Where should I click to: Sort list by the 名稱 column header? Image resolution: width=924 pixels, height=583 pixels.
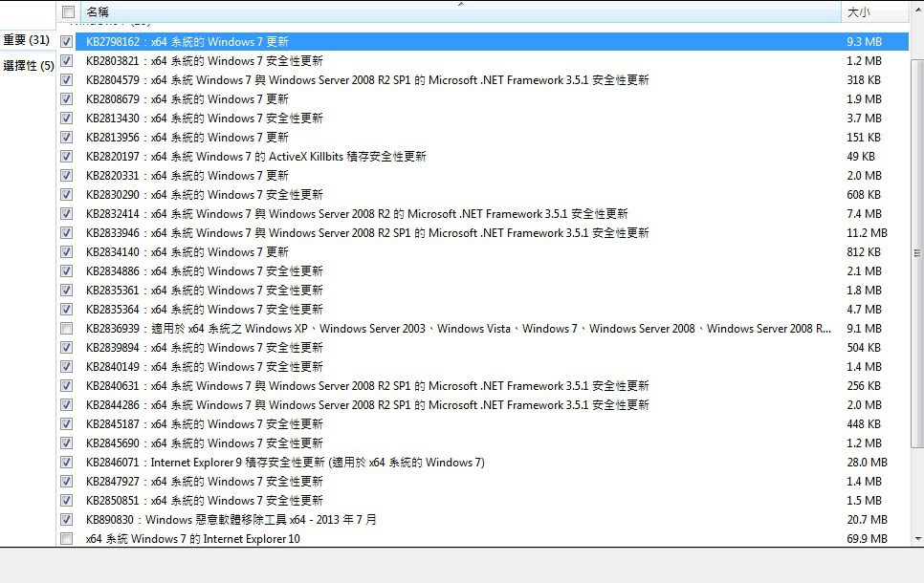click(x=459, y=11)
